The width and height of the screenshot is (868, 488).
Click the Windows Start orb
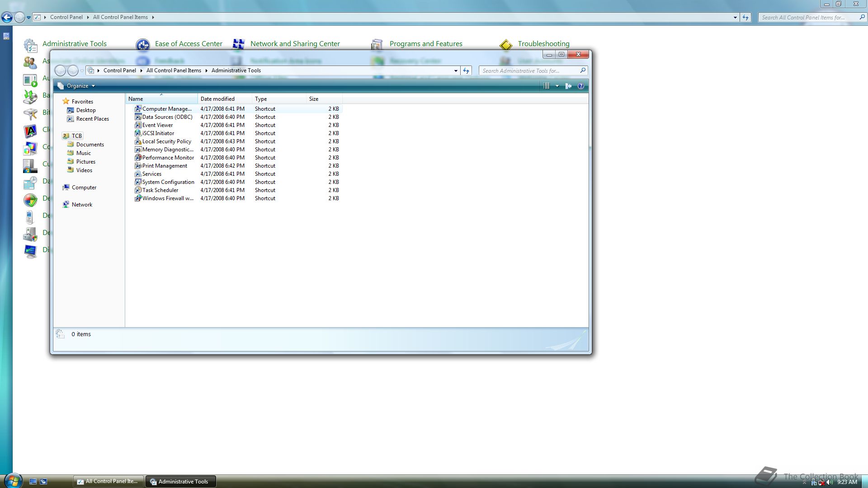tap(13, 480)
